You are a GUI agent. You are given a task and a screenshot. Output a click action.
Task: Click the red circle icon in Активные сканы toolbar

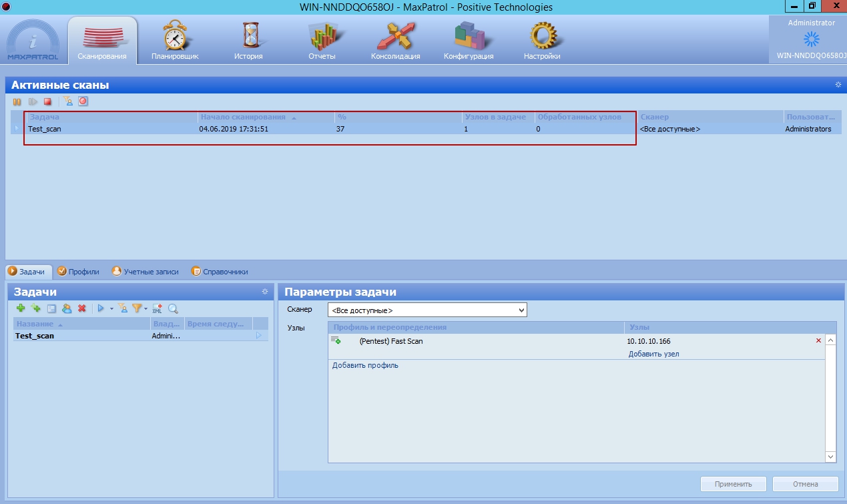(83, 101)
